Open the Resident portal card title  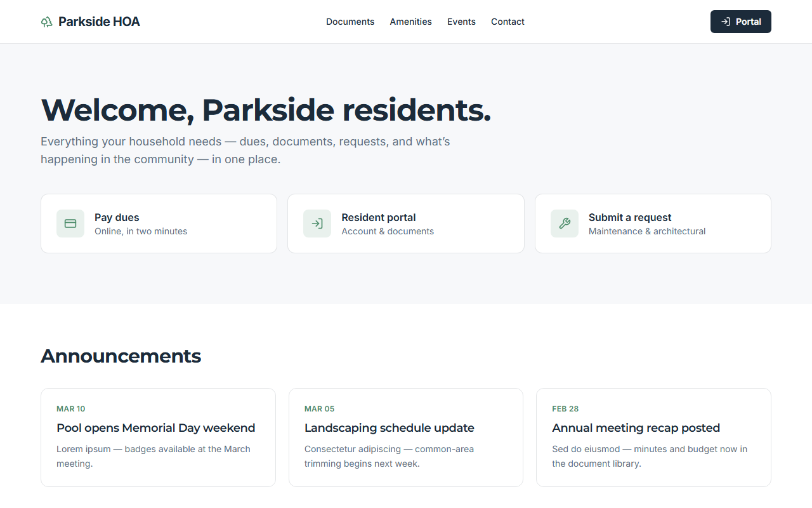point(379,217)
